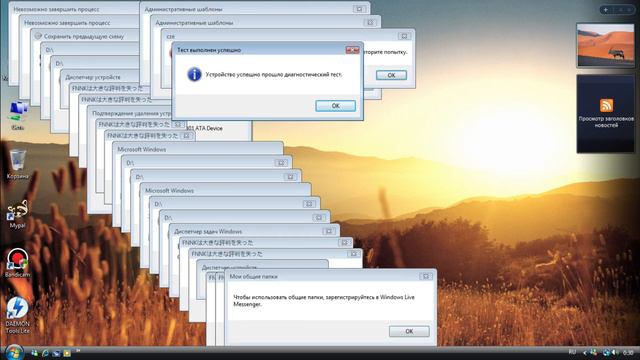Image resolution: width=640 pixels, height=360 pixels.
Task: Launch the DAEMON Tools Lite desktop icon
Action: (x=18, y=315)
